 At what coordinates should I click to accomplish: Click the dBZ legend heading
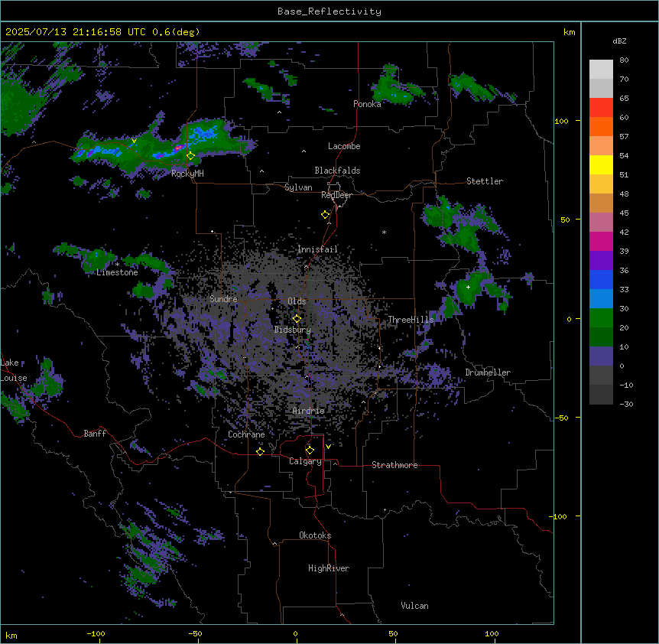pos(619,41)
